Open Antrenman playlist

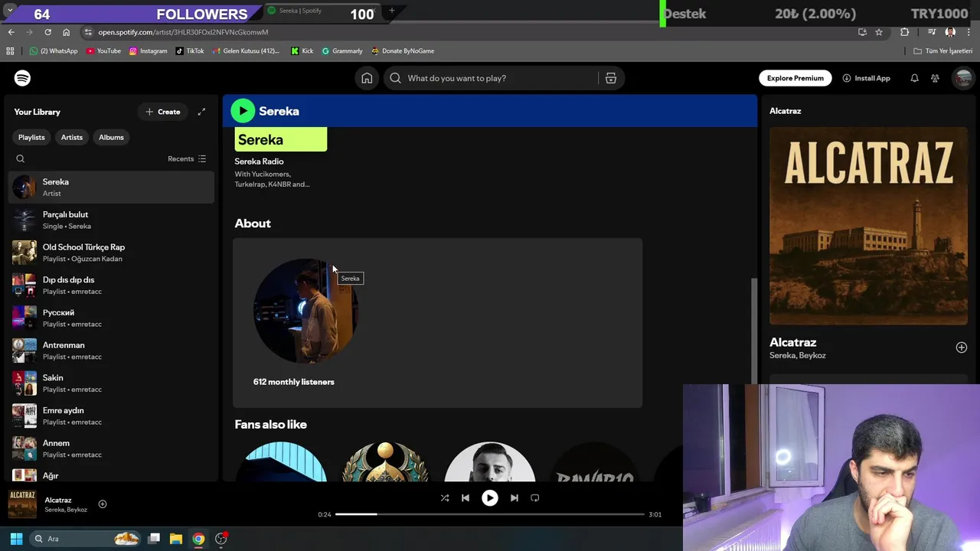112,350
